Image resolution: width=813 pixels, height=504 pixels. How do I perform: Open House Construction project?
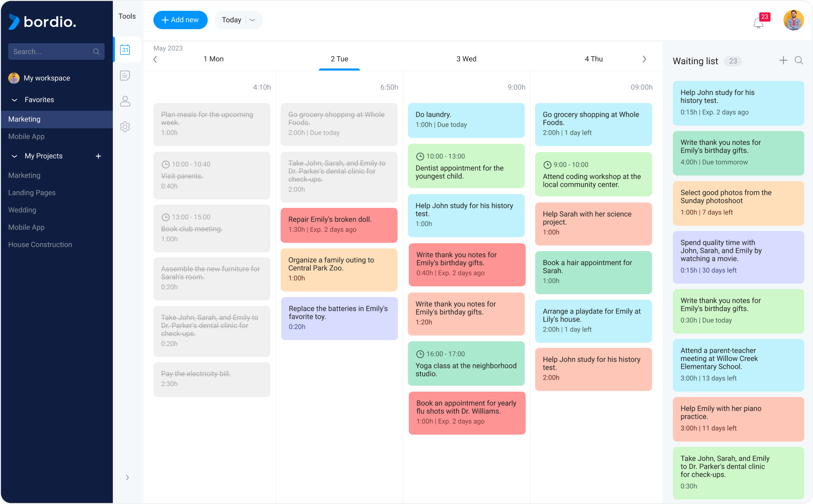[40, 244]
